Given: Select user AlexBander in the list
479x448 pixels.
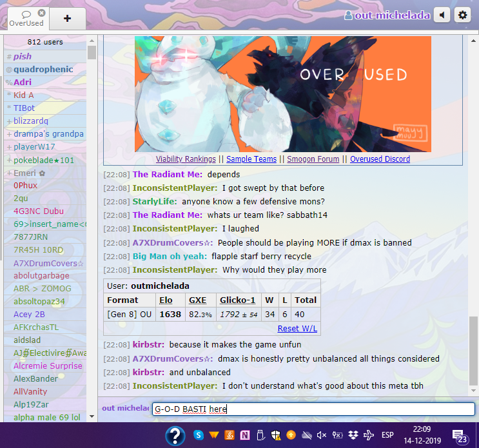Looking at the screenshot, I should coord(45,378).
